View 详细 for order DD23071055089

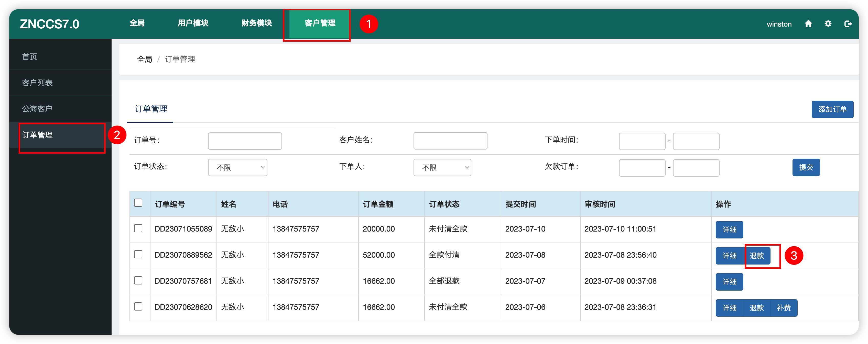point(729,230)
